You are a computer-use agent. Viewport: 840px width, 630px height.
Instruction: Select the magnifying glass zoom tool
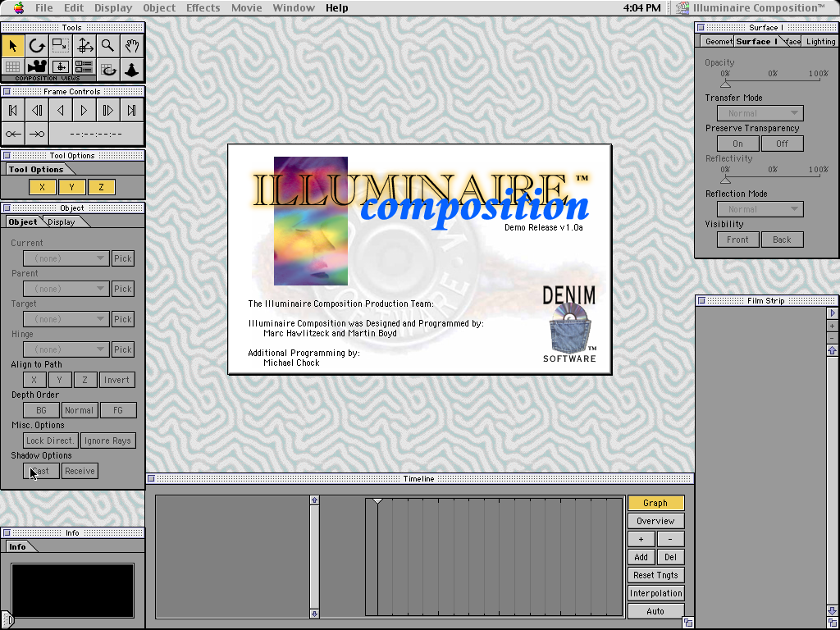[107, 46]
